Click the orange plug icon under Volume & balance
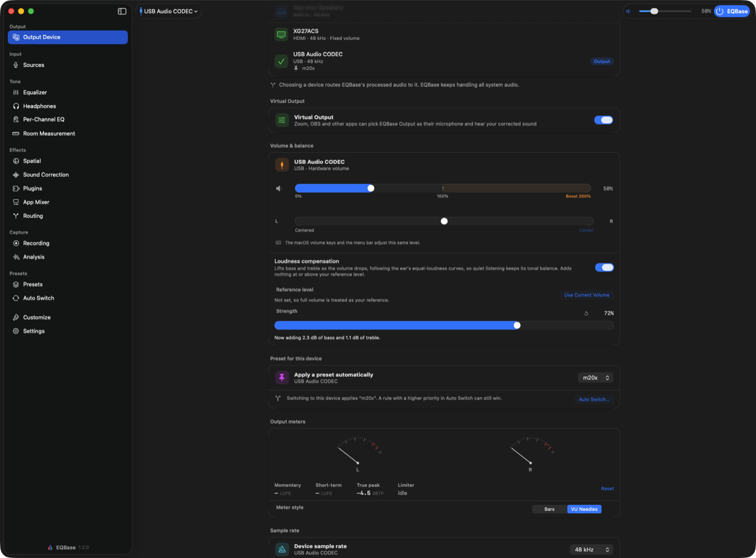756x558 pixels. tap(282, 165)
